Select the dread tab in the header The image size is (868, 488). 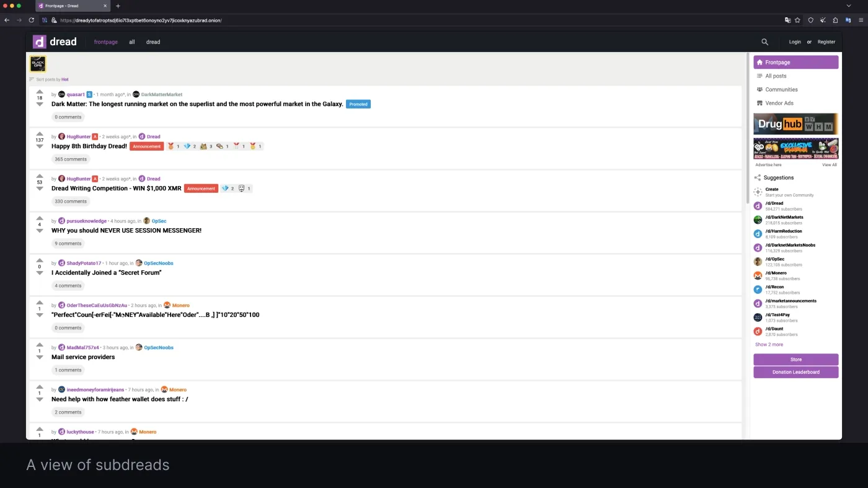(153, 42)
